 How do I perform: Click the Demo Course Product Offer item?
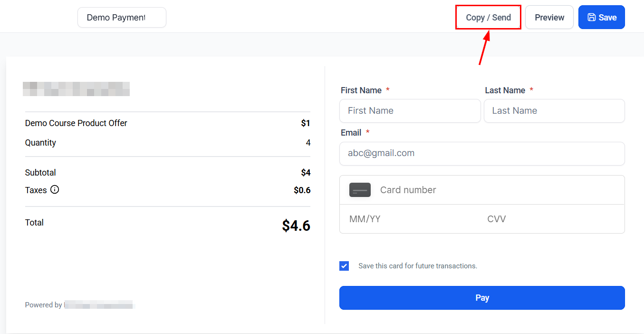click(x=76, y=123)
